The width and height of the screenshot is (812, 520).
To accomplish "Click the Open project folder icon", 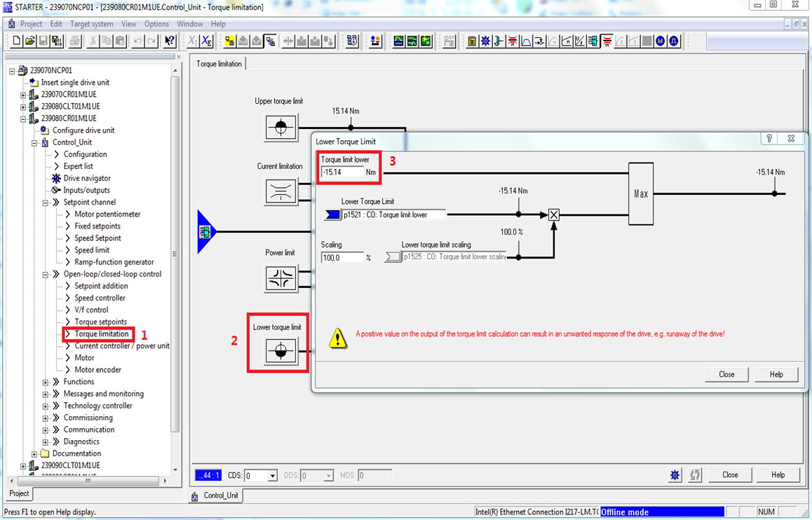I will coord(30,41).
